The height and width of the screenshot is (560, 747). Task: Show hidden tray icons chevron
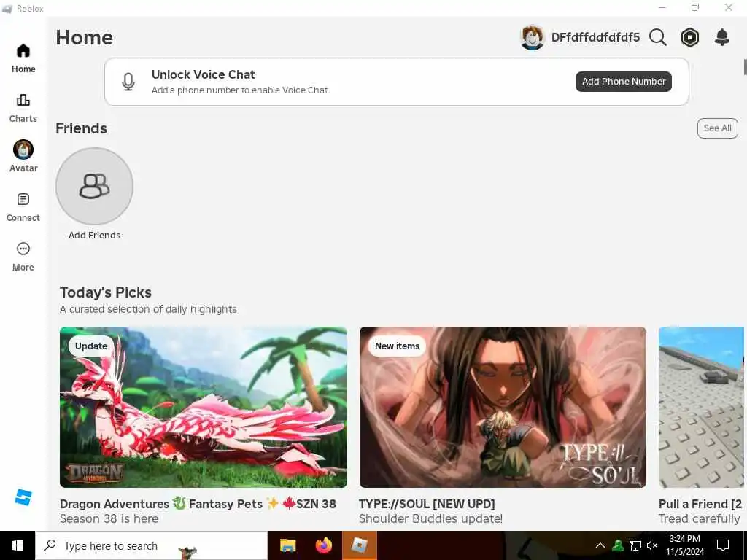point(600,545)
